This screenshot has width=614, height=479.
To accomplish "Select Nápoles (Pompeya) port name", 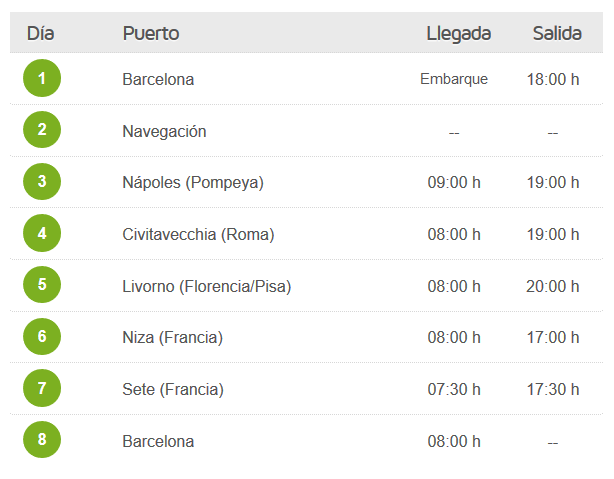I will pyautogui.click(x=193, y=183).
